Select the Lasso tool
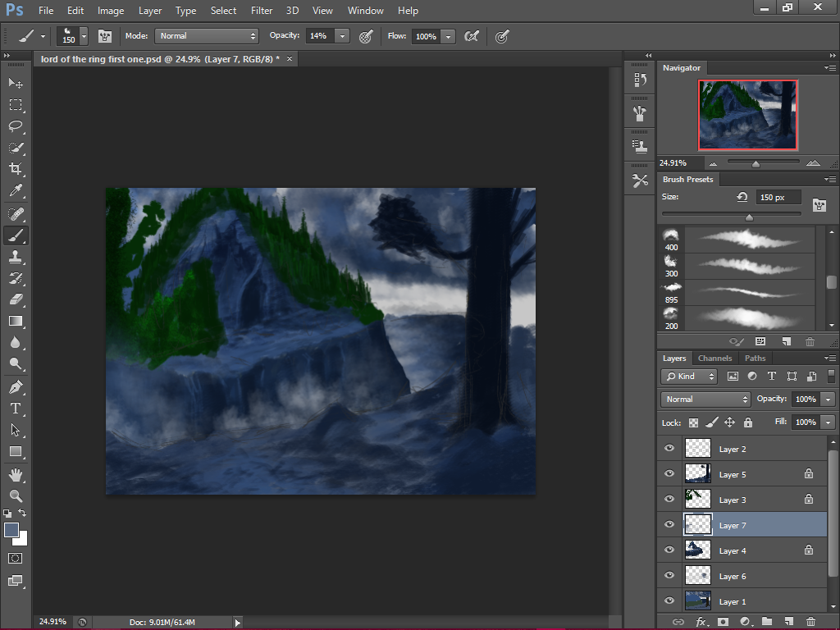 pyautogui.click(x=16, y=126)
